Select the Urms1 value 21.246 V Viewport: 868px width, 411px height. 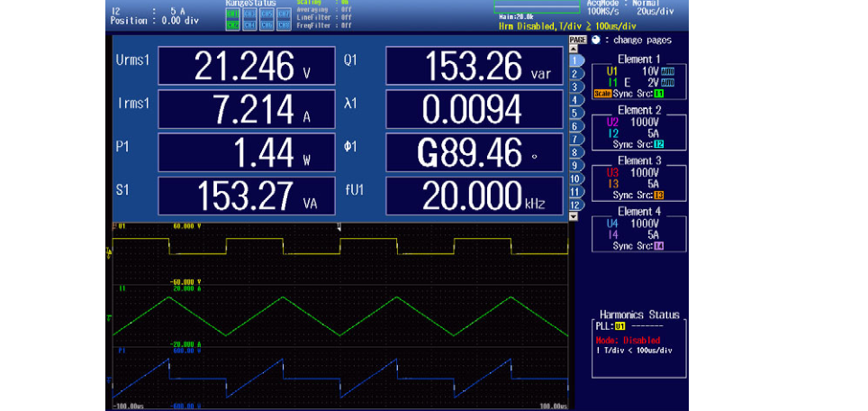click(x=247, y=66)
